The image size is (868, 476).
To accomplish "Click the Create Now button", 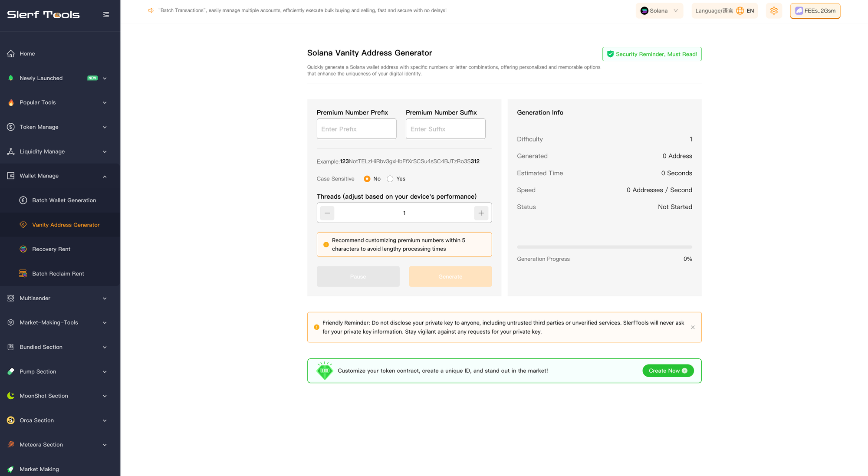I will pyautogui.click(x=667, y=371).
